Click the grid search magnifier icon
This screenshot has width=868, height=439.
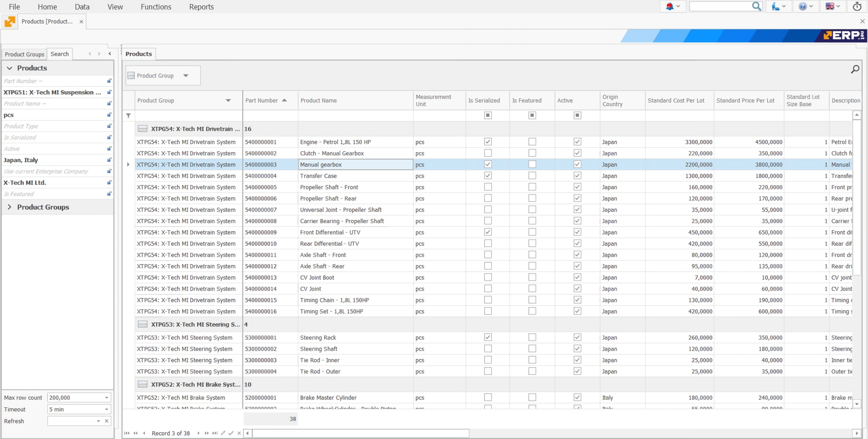point(855,69)
